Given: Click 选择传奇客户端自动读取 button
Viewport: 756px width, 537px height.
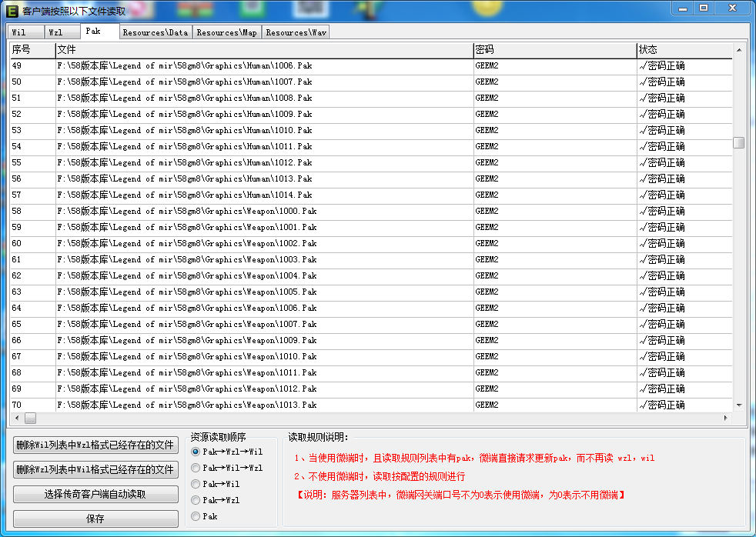Looking at the screenshot, I should tap(95, 494).
